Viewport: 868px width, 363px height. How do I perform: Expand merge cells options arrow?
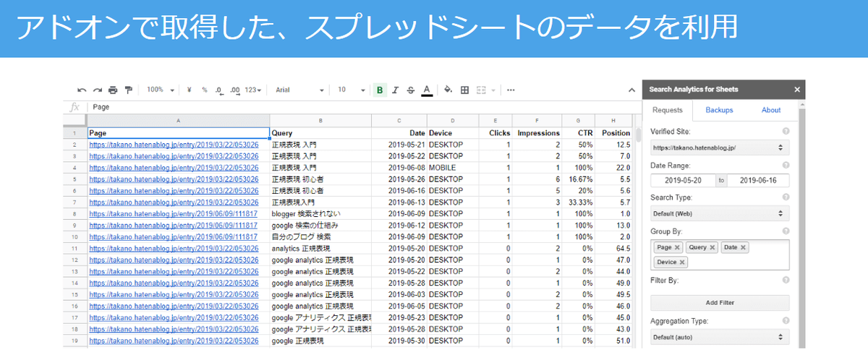493,90
